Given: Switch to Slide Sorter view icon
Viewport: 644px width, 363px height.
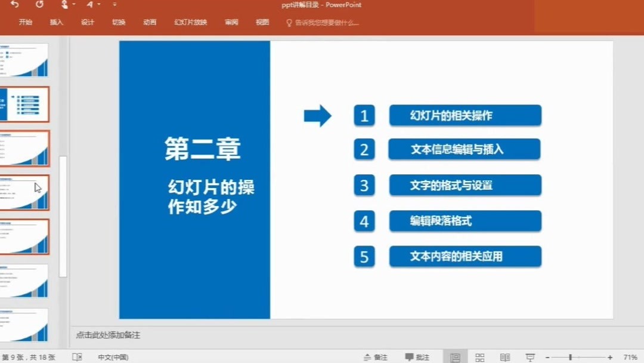Looking at the screenshot, I should pos(479,357).
